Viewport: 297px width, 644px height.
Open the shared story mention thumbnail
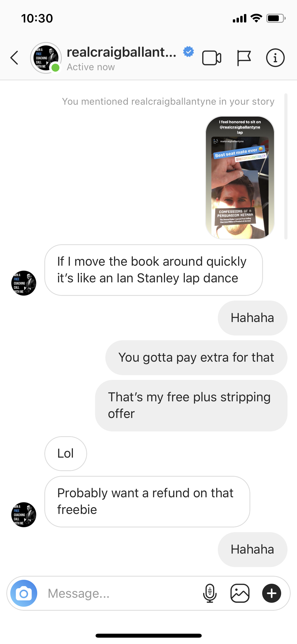[x=240, y=177]
